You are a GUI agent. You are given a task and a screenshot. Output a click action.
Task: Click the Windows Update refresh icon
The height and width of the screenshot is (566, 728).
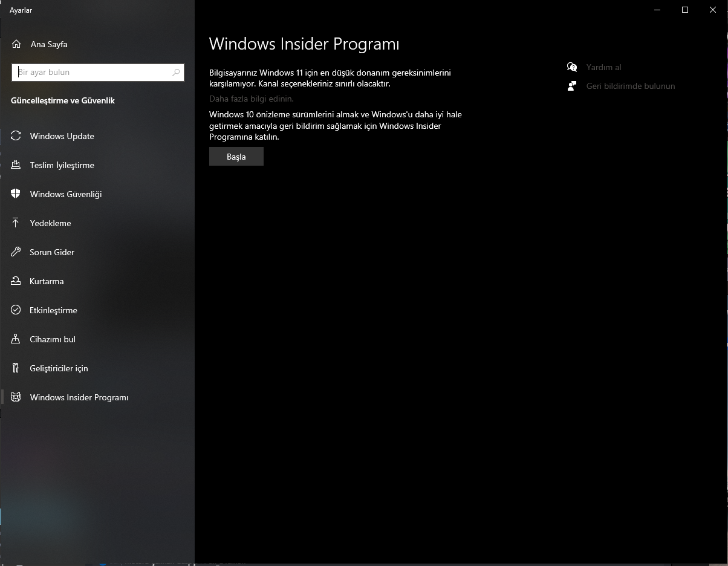(16, 136)
